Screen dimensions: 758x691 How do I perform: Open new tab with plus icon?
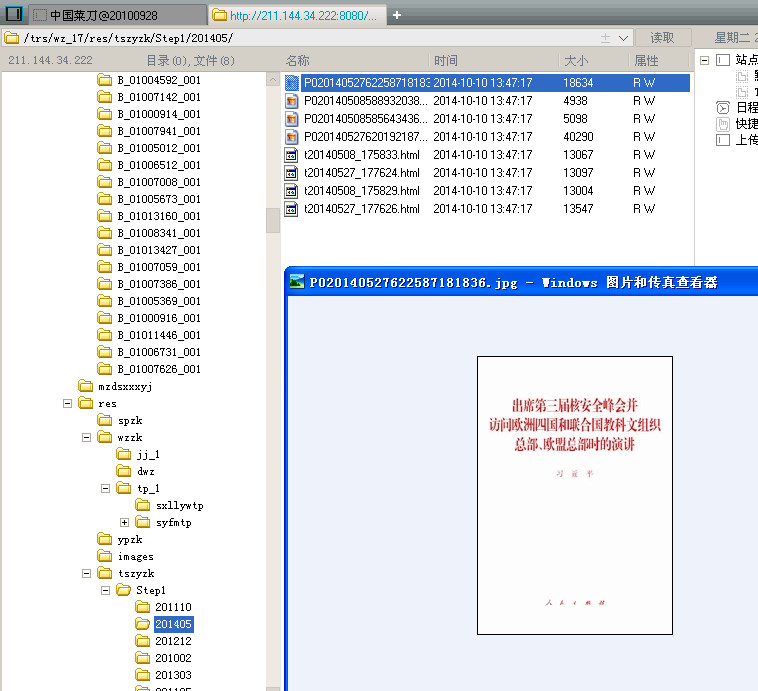click(x=397, y=15)
